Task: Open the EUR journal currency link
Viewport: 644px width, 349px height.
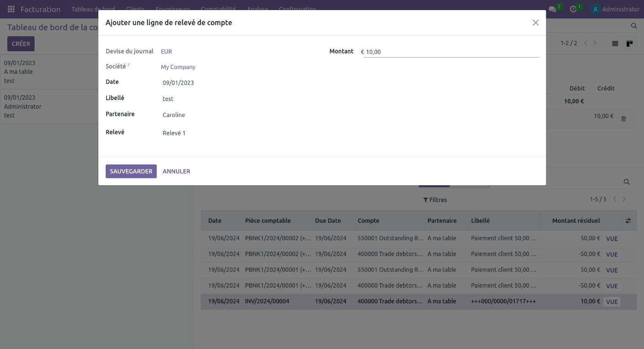Action: [166, 52]
